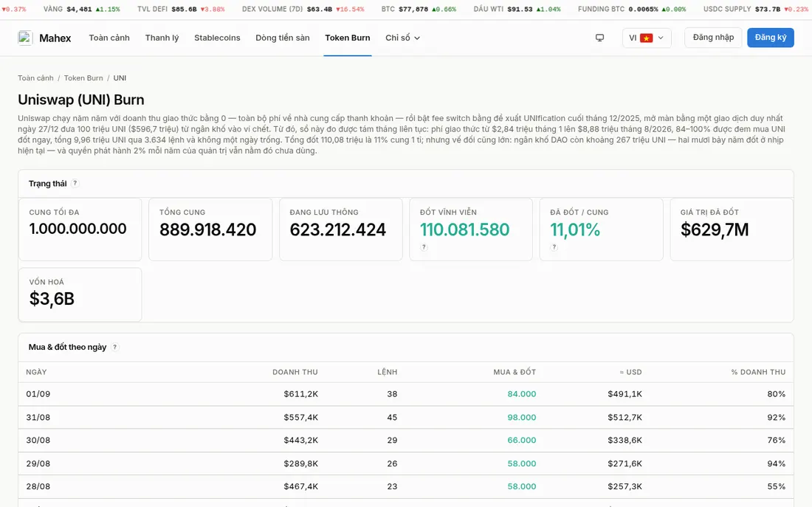The width and height of the screenshot is (812, 507).
Task: Click the Đăng nhập button
Action: (x=713, y=38)
